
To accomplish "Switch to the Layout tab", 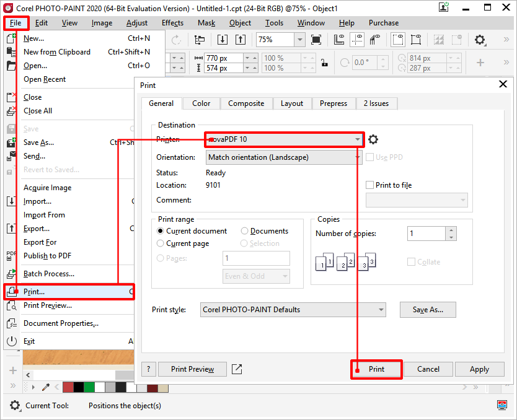I will (x=292, y=103).
